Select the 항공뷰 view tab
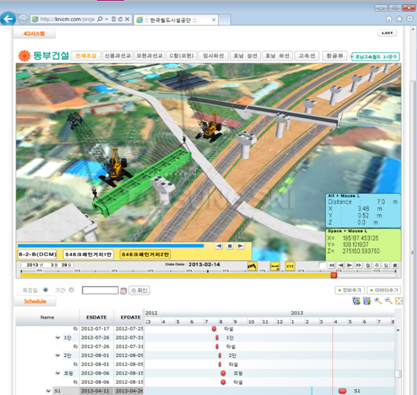 tap(335, 56)
